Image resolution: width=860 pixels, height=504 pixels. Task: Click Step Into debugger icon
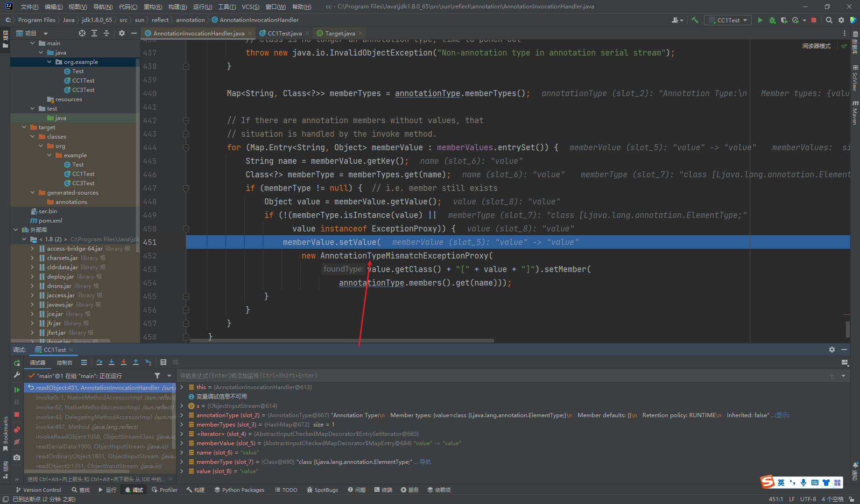tap(112, 362)
